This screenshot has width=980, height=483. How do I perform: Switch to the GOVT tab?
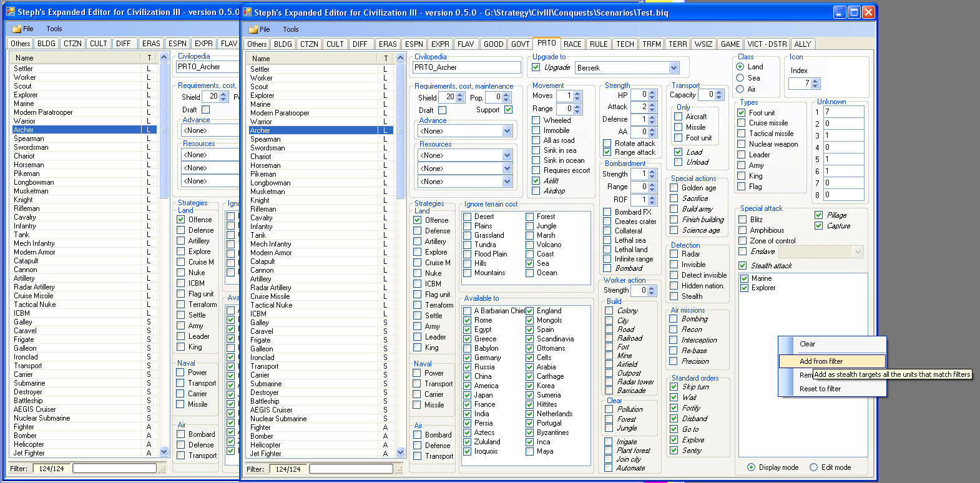(x=520, y=44)
